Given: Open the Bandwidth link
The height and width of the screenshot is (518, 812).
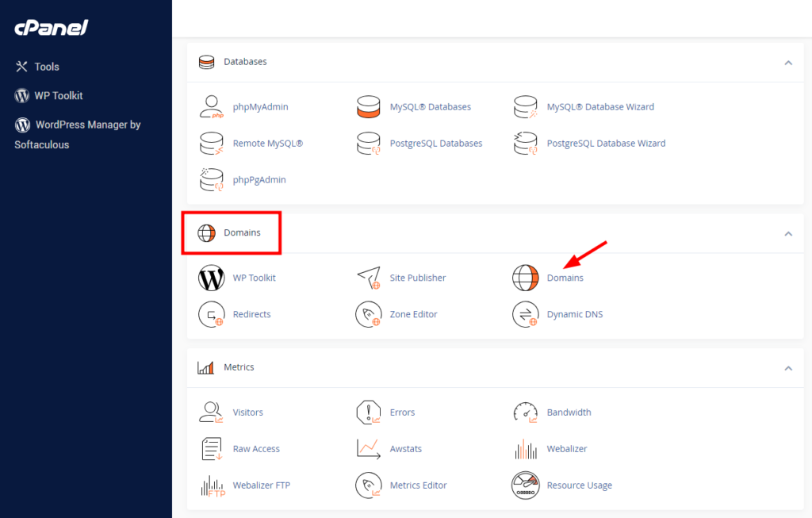Looking at the screenshot, I should (569, 412).
